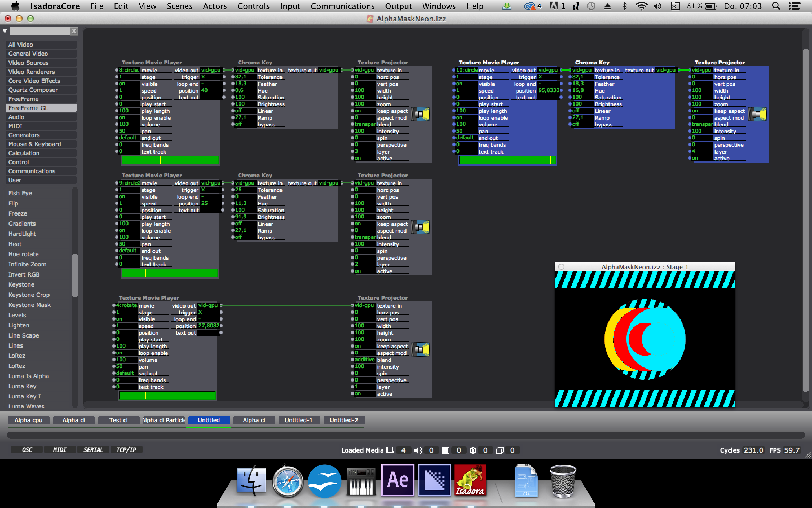Open the Wi-Fi status menu
The width and height of the screenshot is (812, 508).
641,6
